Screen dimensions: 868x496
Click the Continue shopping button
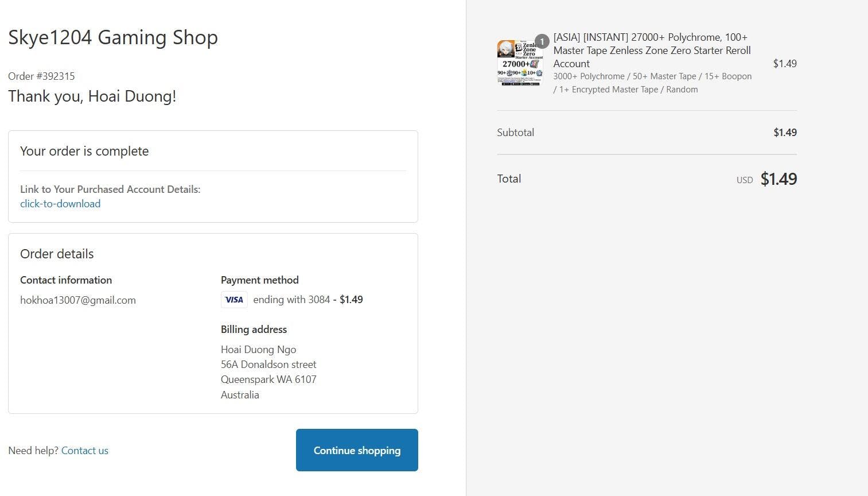tap(357, 450)
